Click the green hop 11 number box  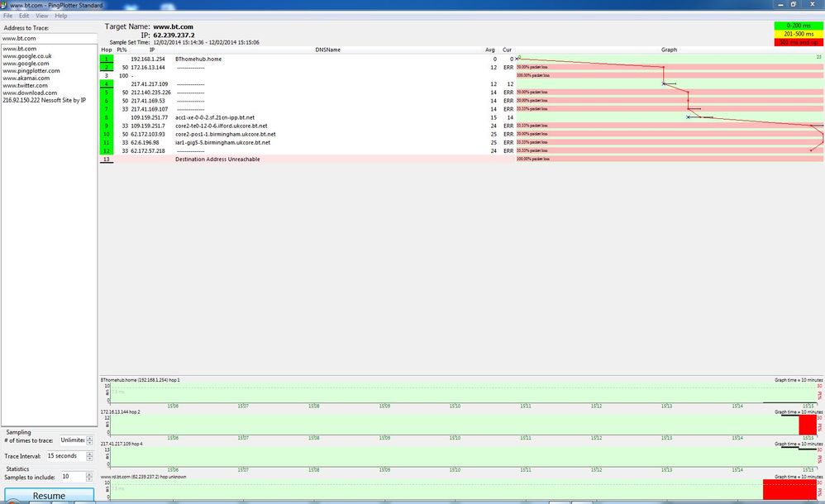[107, 143]
